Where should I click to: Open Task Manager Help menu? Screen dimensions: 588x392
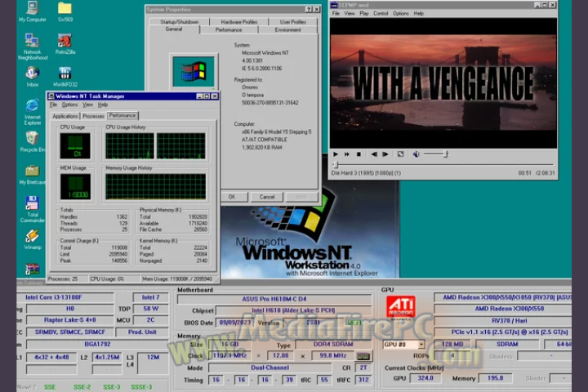coord(103,105)
